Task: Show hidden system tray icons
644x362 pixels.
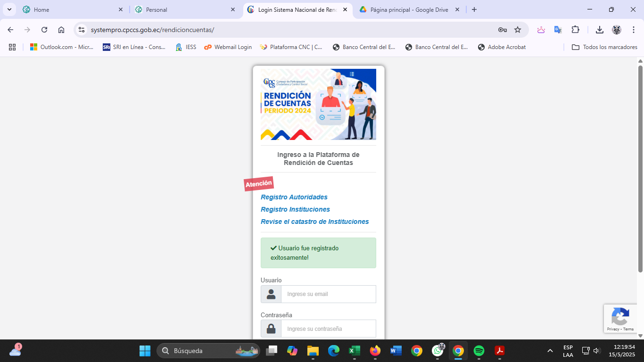Action: click(550, 351)
